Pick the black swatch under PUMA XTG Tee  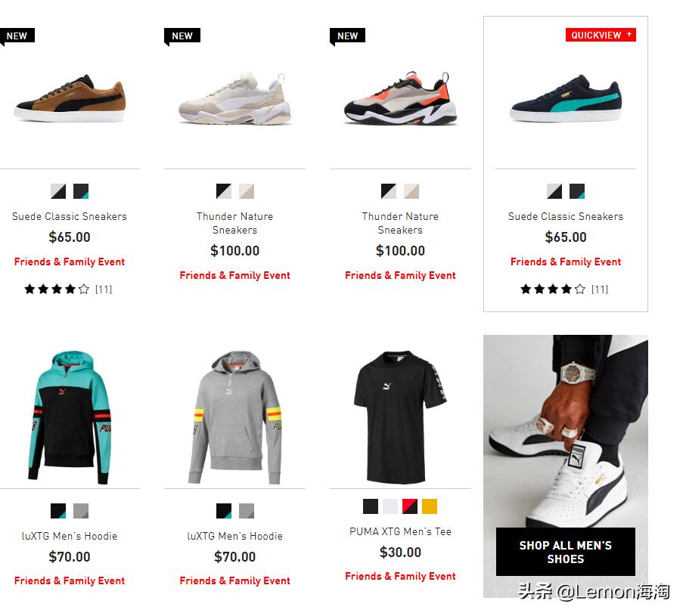click(371, 506)
